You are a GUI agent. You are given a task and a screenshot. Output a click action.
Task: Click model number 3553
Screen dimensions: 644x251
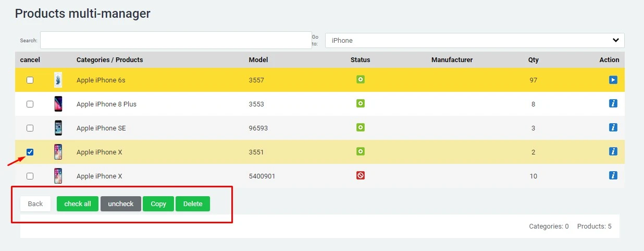[256, 104]
